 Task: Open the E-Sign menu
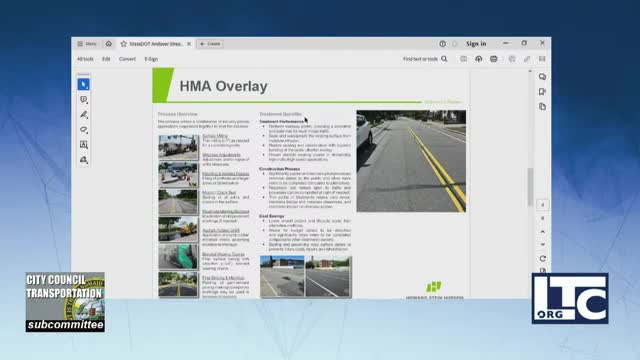click(x=151, y=59)
